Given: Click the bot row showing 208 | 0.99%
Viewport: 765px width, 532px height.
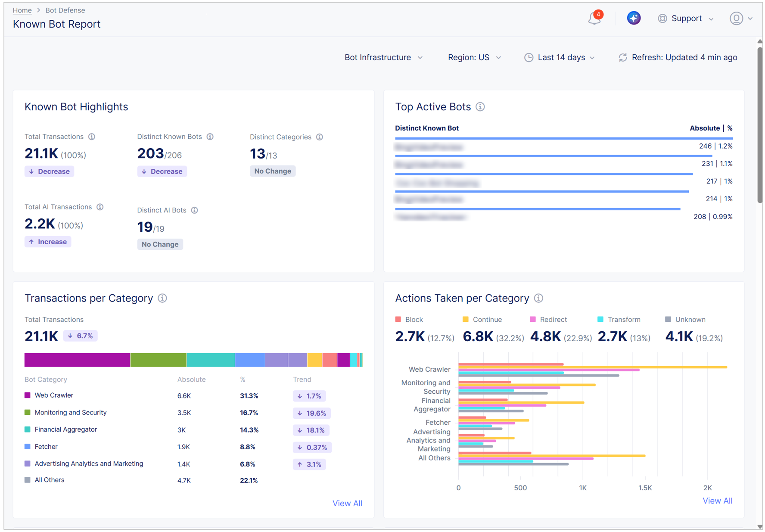Looking at the screenshot, I should coord(564,215).
